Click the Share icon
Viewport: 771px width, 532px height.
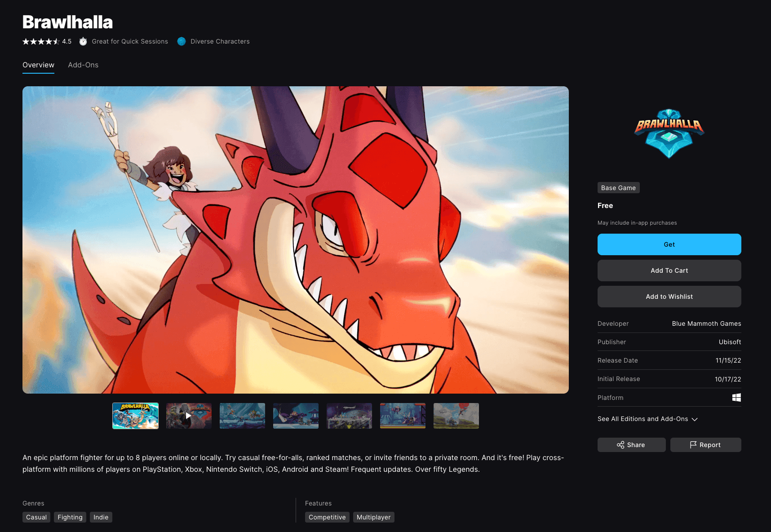click(x=620, y=445)
